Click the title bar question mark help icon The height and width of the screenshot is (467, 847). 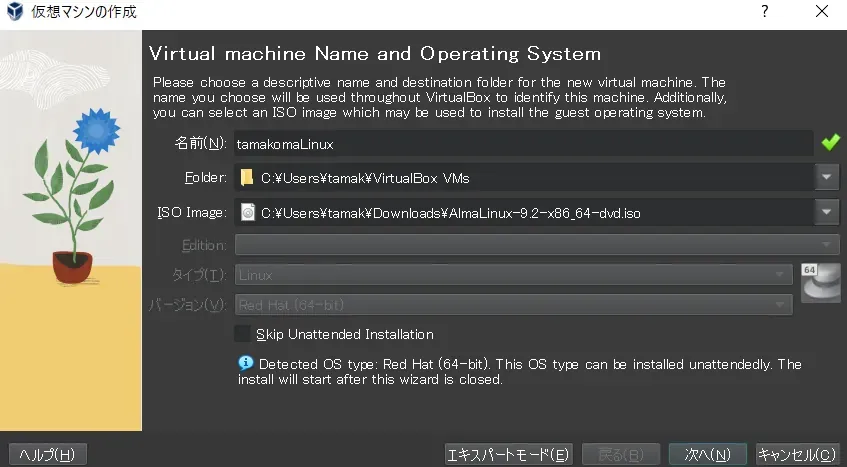tap(765, 12)
